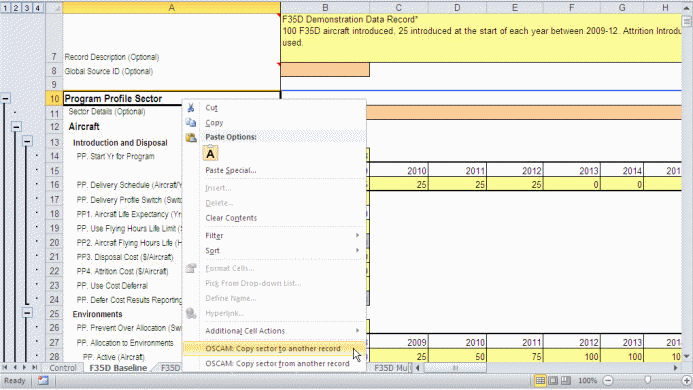Select column F header
This screenshot has width=693, height=390.
(x=571, y=8)
